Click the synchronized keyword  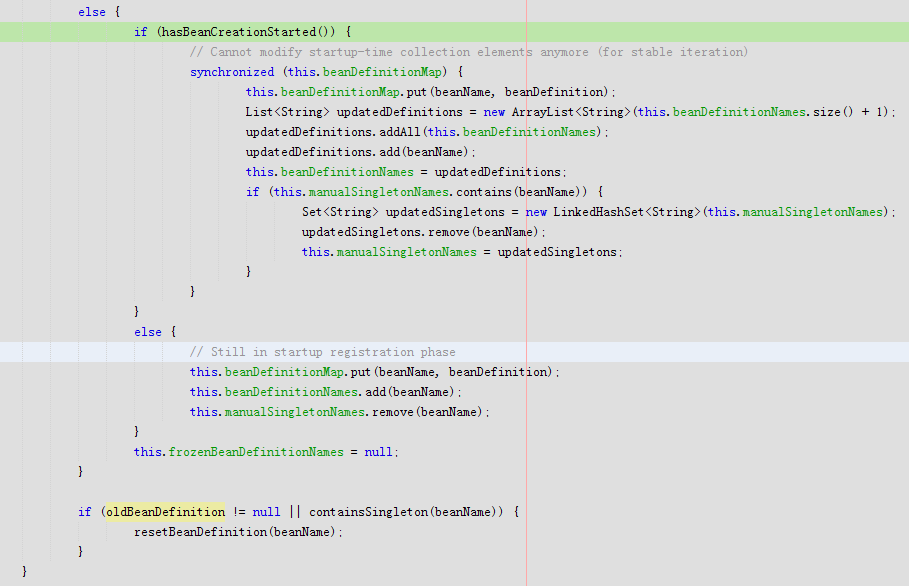[232, 72]
